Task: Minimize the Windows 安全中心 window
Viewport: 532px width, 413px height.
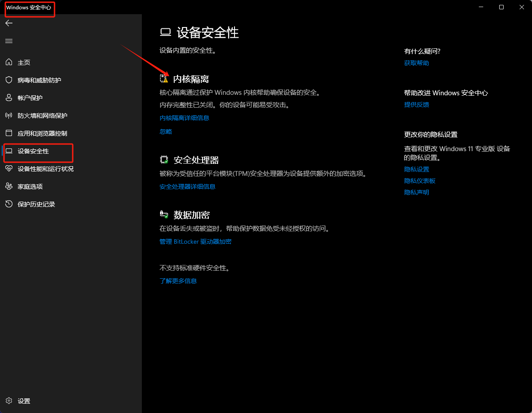Action: (x=481, y=7)
